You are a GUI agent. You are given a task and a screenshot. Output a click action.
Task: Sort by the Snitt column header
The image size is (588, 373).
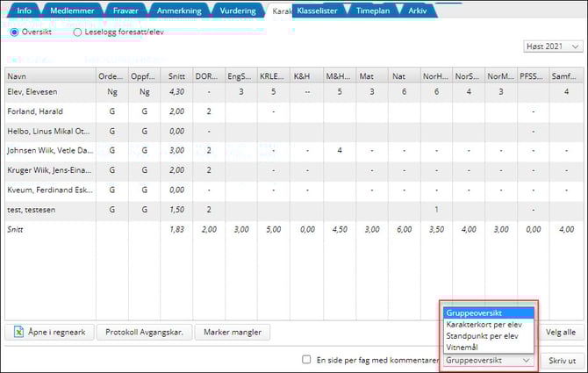[176, 75]
